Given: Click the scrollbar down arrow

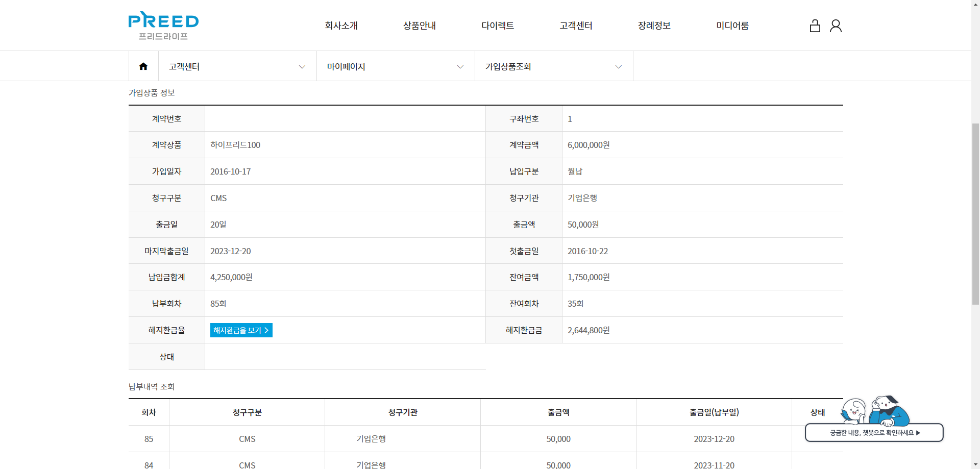Looking at the screenshot, I should click(x=975, y=464).
